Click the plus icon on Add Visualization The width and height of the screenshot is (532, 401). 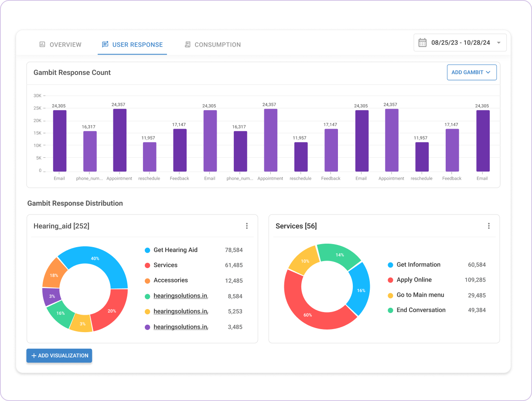[34, 356]
